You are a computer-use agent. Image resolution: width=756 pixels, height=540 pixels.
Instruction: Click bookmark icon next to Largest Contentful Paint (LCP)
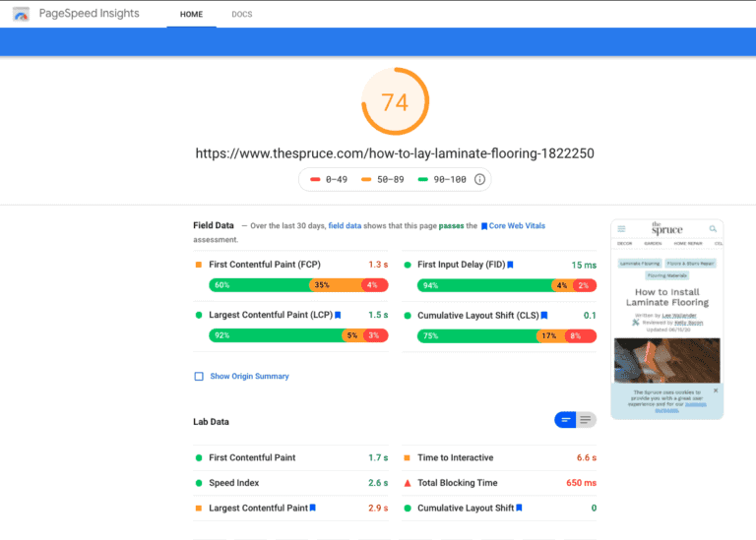pos(338,315)
